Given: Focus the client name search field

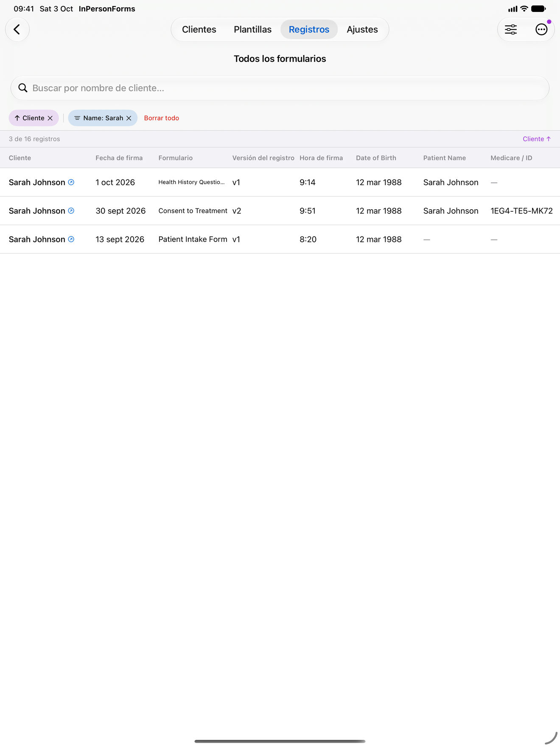Looking at the screenshot, I should pyautogui.click(x=280, y=88).
